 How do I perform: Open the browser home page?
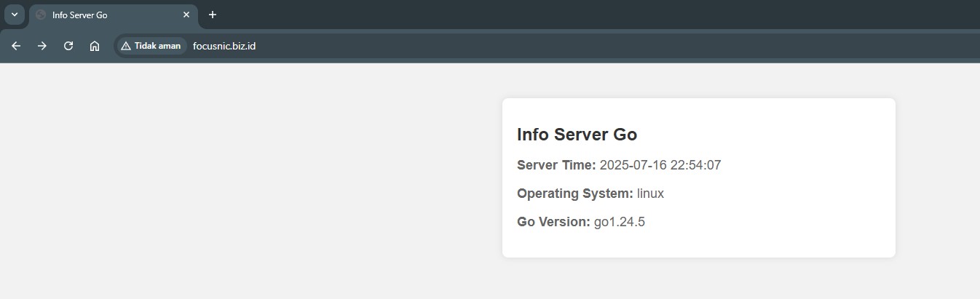click(x=95, y=46)
